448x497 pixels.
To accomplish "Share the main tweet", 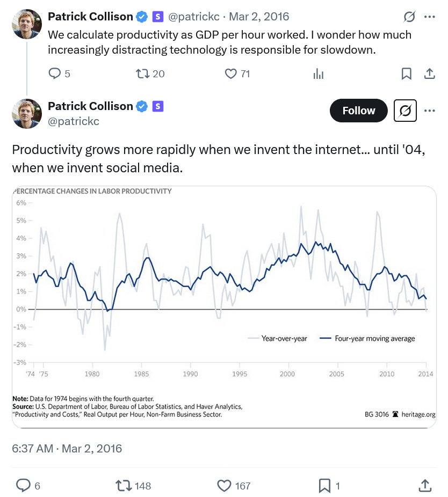I will 425,486.
